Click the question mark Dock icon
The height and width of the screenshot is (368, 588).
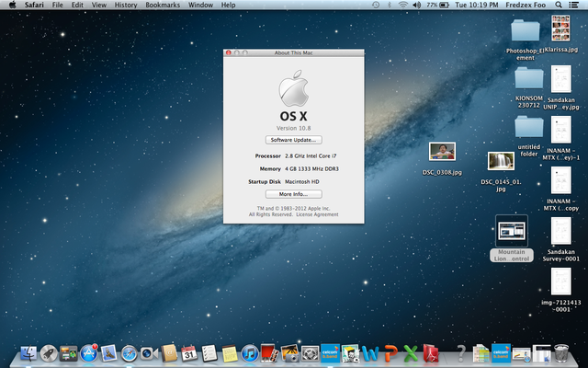(x=461, y=353)
